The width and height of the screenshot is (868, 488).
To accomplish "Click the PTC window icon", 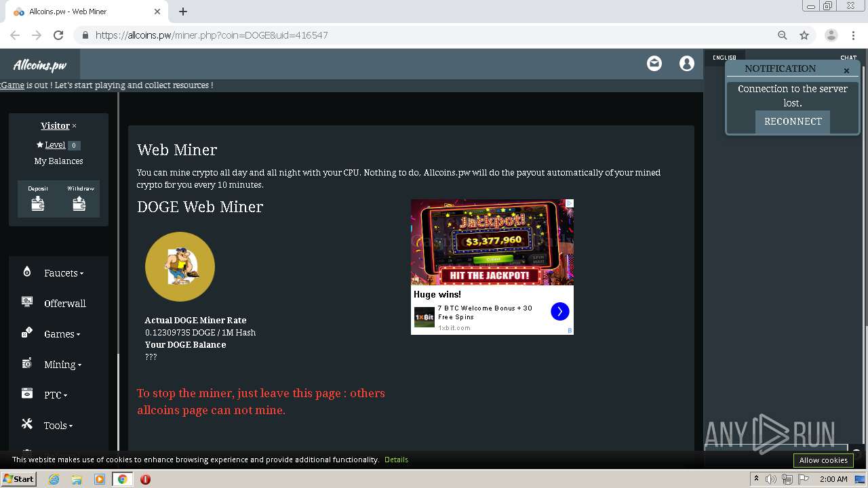I will 27,394.
